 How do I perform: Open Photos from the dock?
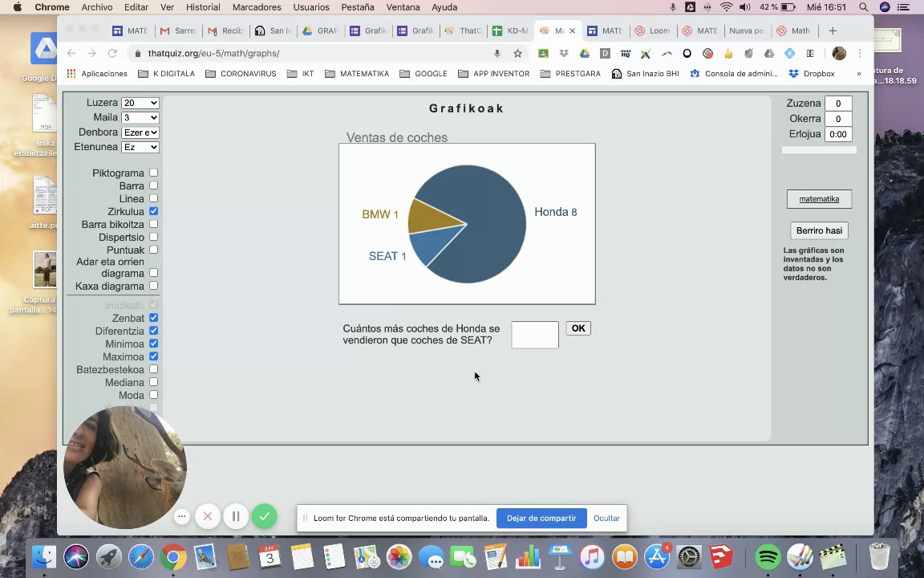399,557
